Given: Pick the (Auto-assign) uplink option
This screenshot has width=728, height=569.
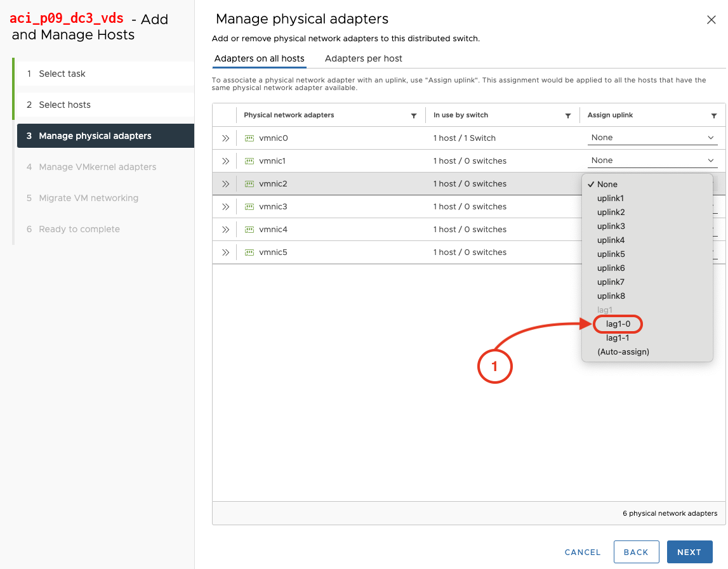Looking at the screenshot, I should [x=623, y=352].
